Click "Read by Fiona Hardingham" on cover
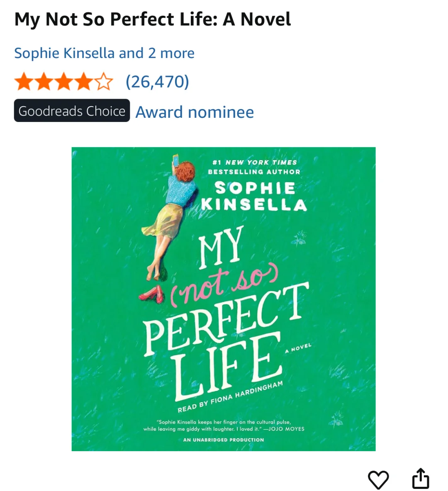Image resolution: width=448 pixels, height=491 pixels. point(230,397)
